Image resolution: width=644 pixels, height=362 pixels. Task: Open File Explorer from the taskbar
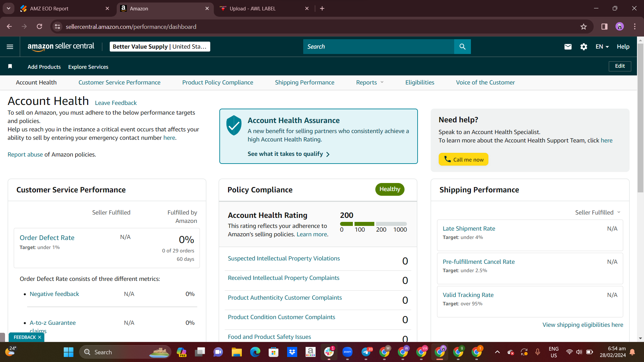pos(236,352)
